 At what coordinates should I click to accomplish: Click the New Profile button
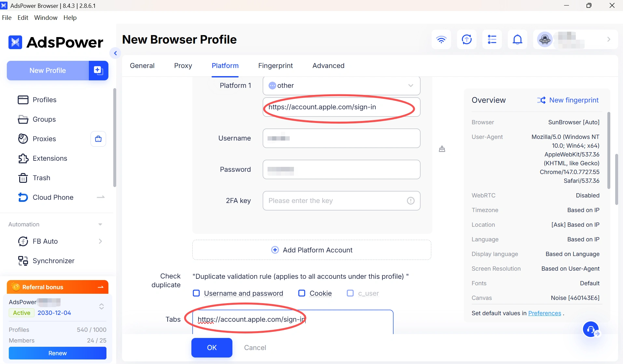(x=48, y=70)
